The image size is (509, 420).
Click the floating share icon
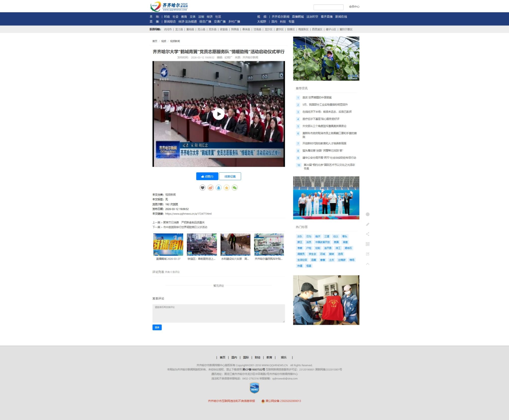point(368,234)
